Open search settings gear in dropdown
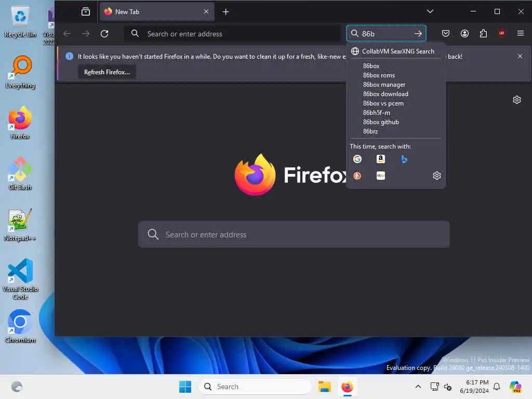 (x=436, y=176)
